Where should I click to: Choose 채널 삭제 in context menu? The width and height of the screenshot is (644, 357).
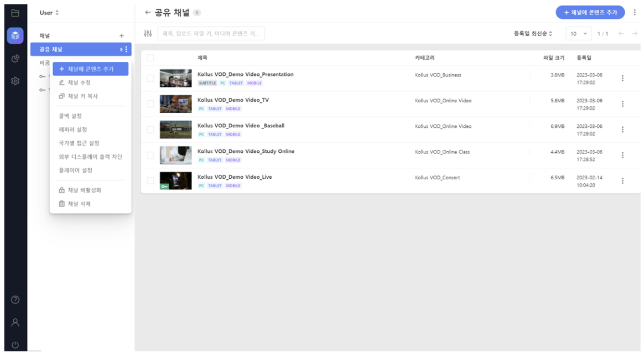coord(79,204)
